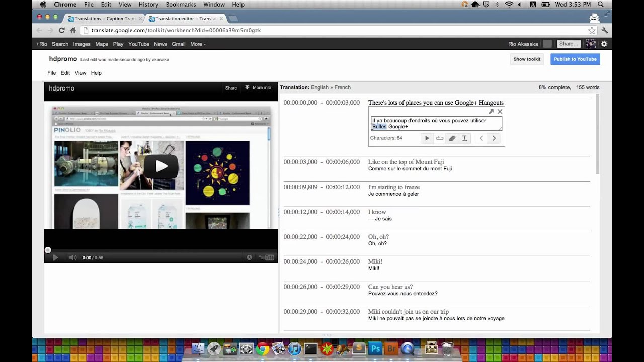Go to previous segment with the left arrow
The width and height of the screenshot is (644, 362).
click(x=481, y=138)
